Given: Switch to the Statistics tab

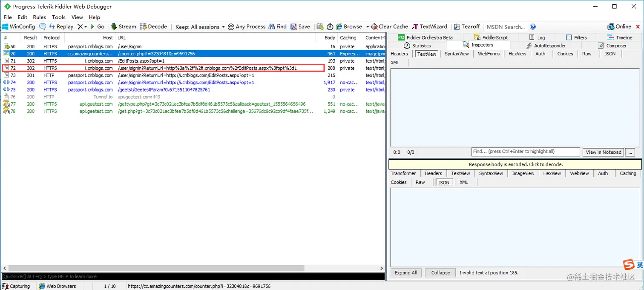Looking at the screenshot, I should point(417,46).
